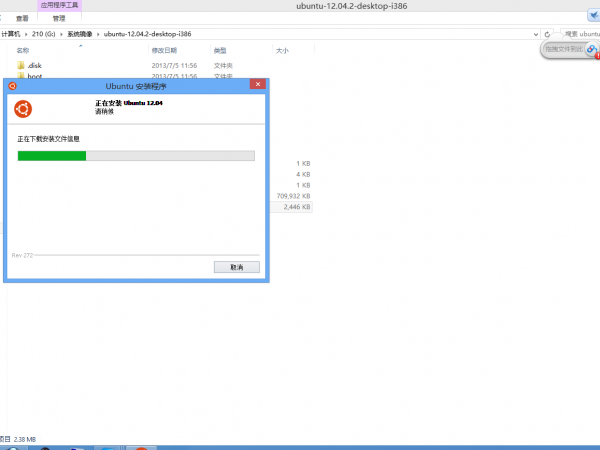Select the boot folder icon
Screen dimensions: 600x450
pyautogui.click(x=20, y=76)
